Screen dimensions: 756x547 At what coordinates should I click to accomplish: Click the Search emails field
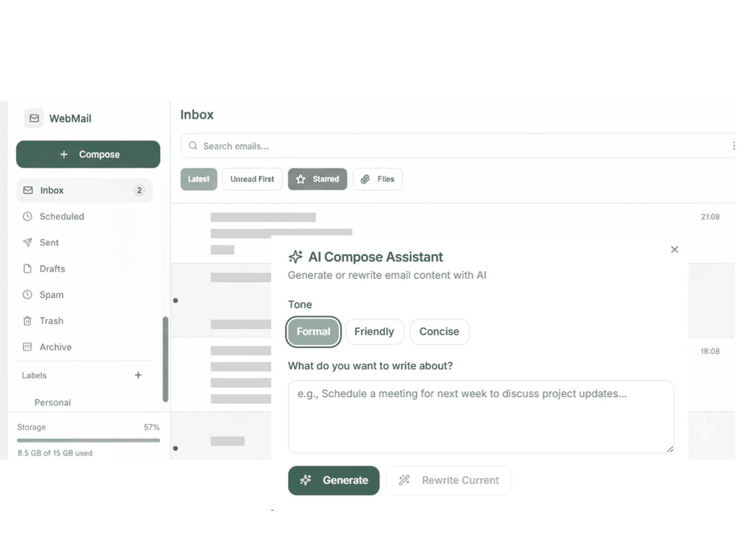tap(454, 146)
